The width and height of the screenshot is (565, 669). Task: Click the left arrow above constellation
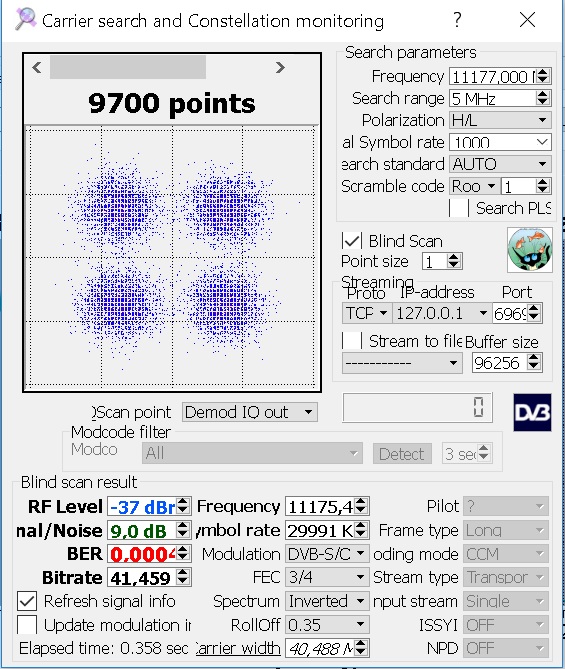tap(37, 67)
